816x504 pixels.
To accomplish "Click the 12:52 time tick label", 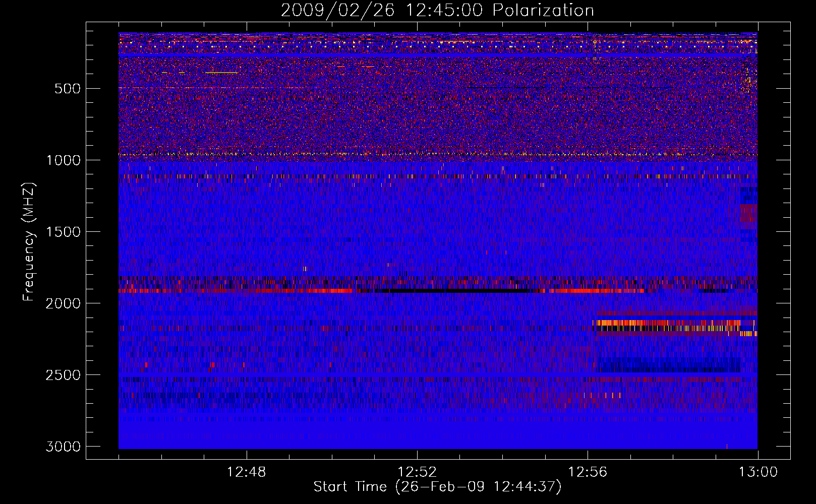I will (x=417, y=472).
